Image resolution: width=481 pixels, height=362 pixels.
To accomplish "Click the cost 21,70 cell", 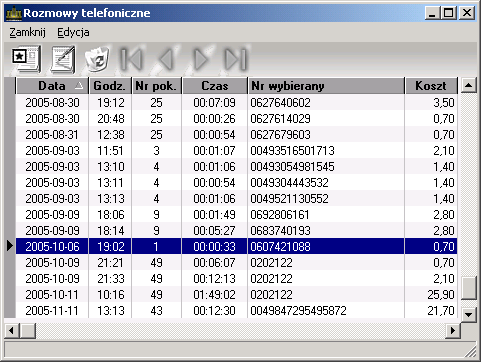I will point(431,311).
